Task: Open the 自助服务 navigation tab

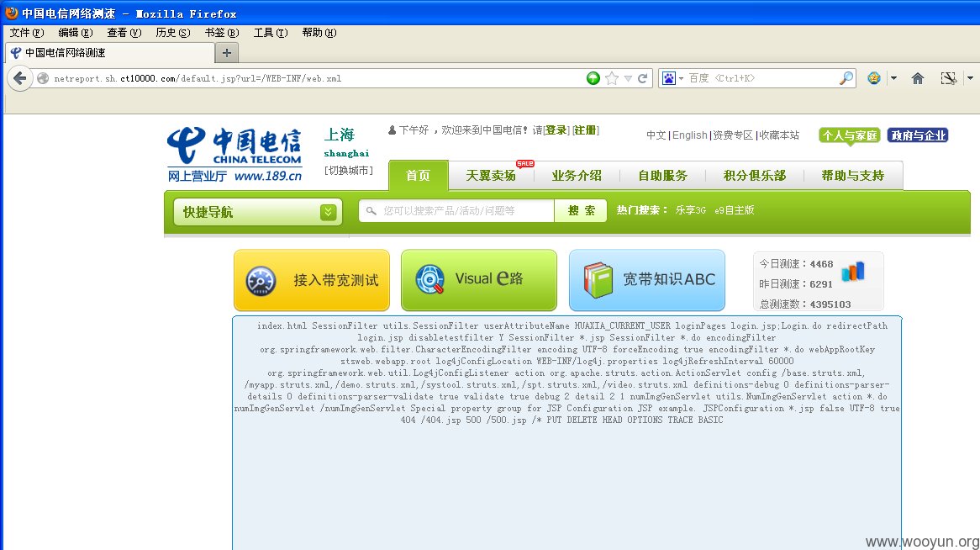Action: [x=662, y=175]
